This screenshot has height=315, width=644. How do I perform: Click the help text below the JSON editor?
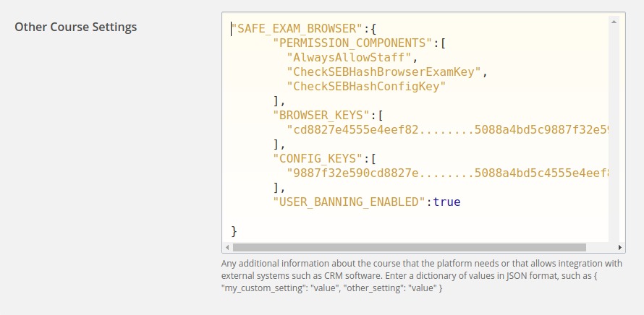(422, 276)
